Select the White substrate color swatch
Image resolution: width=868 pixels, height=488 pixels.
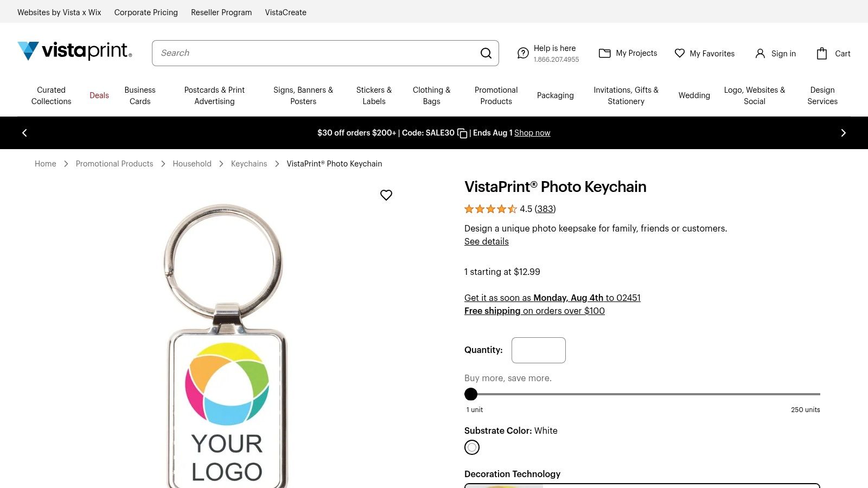(472, 447)
